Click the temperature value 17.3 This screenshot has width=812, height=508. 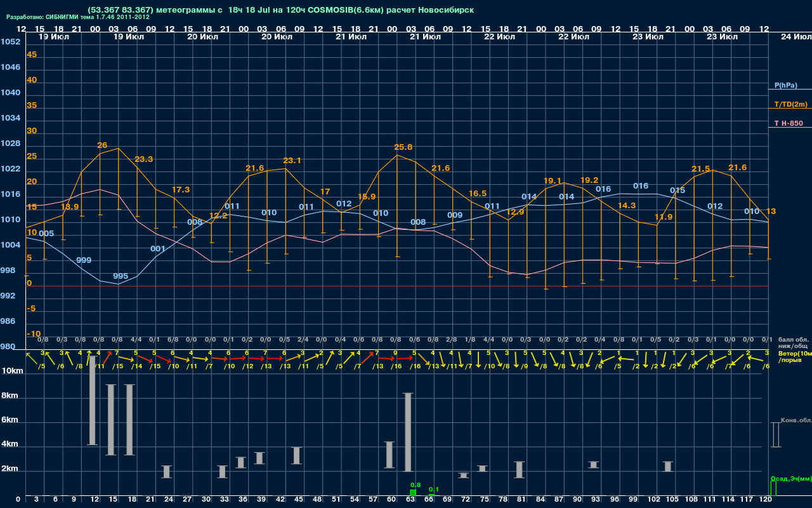pyautogui.click(x=181, y=189)
